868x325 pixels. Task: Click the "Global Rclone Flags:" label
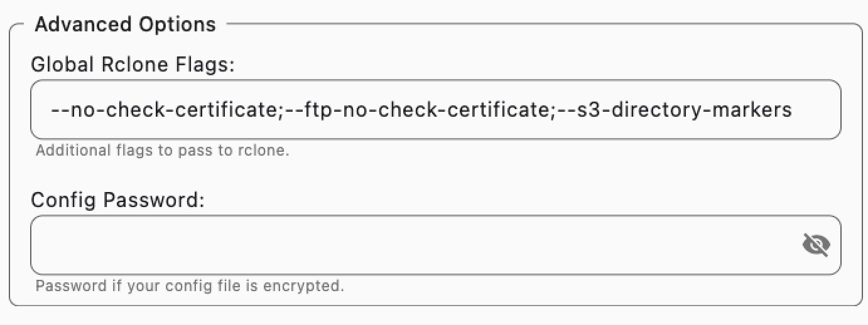[x=133, y=64]
